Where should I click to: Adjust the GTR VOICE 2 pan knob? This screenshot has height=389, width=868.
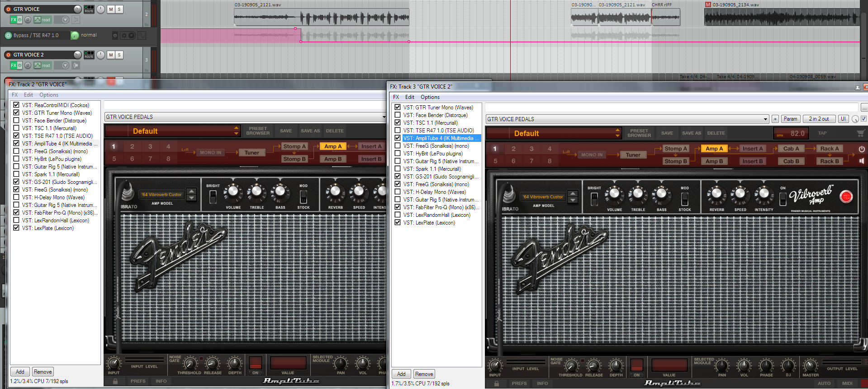click(x=100, y=55)
